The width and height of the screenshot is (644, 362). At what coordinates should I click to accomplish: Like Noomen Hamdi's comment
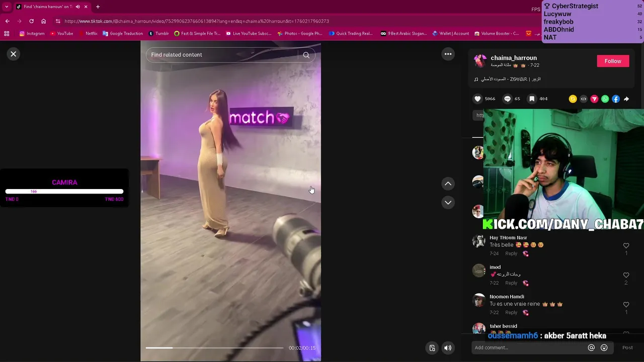pos(626,305)
